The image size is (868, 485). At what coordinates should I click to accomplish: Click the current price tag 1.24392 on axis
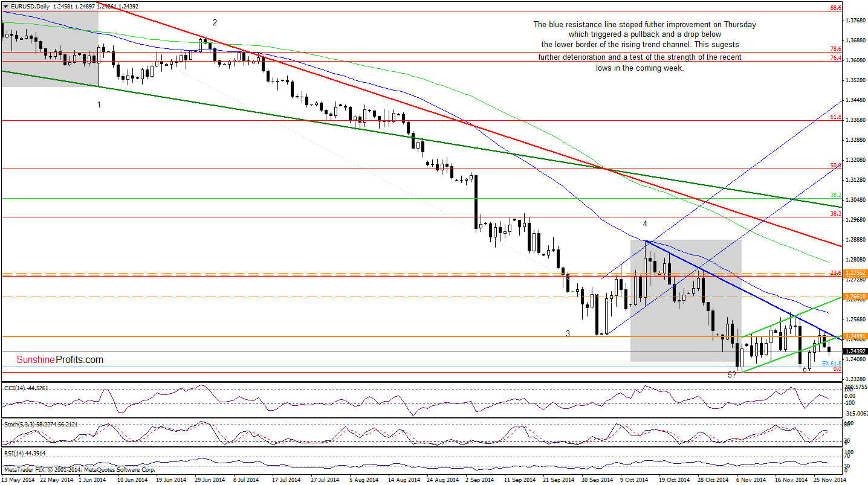click(855, 352)
